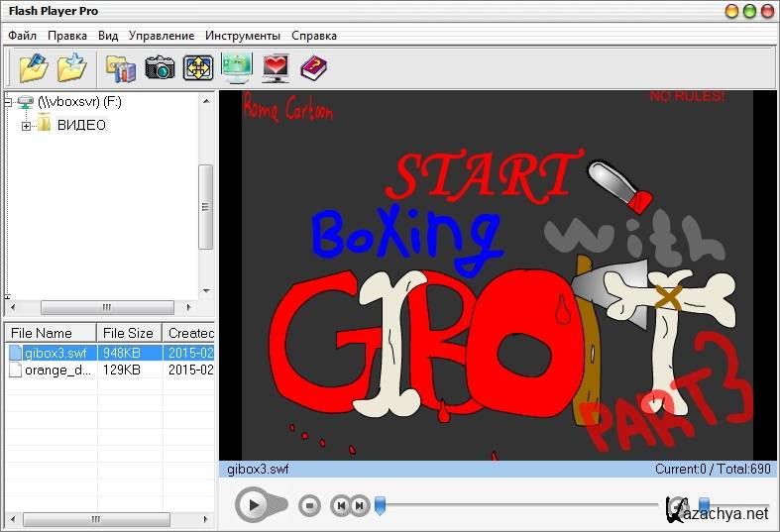Click the heart monitor screensaver icon

[x=276, y=67]
